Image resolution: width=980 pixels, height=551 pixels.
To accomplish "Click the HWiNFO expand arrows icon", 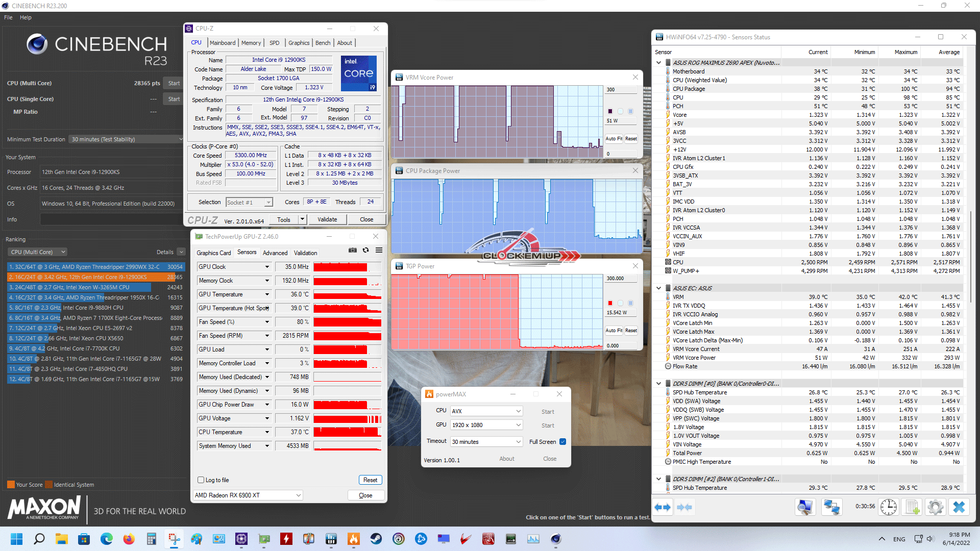I will pyautogui.click(x=663, y=507).
